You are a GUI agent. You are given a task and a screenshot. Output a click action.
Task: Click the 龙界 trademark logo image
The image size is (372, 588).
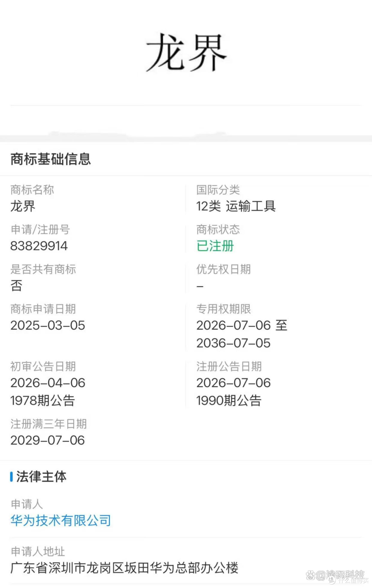pos(186,52)
